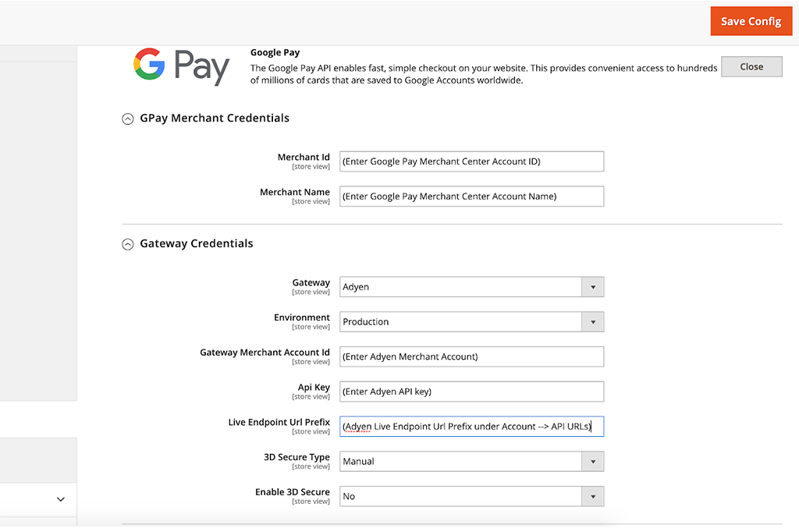799x532 pixels.
Task: Click the Gateway dropdown arrow icon
Action: [x=592, y=286]
